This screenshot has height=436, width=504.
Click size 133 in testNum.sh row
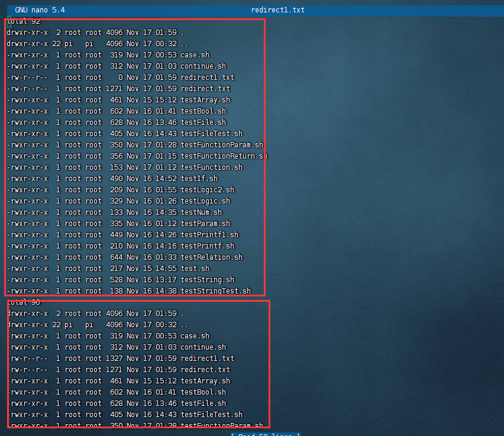[117, 212]
